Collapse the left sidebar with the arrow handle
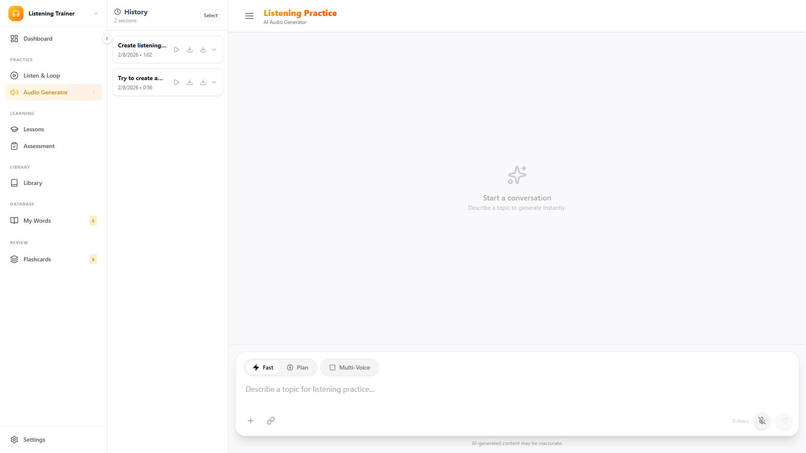This screenshot has width=806, height=453. 106,39
